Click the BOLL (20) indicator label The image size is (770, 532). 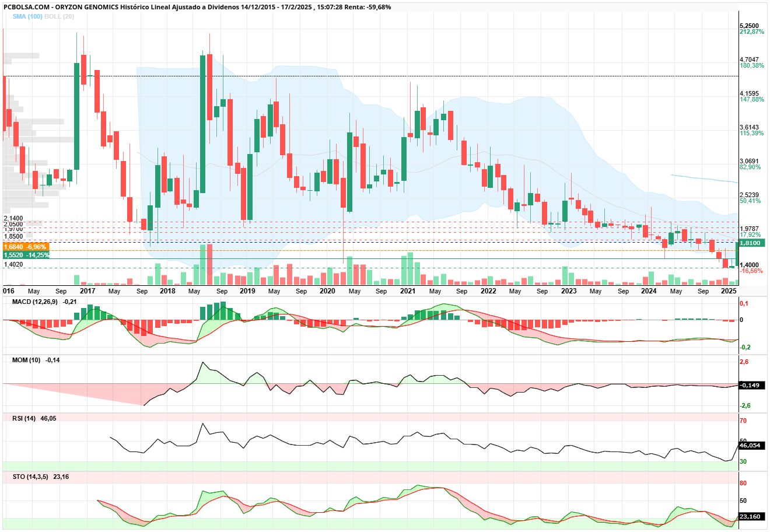(60, 16)
